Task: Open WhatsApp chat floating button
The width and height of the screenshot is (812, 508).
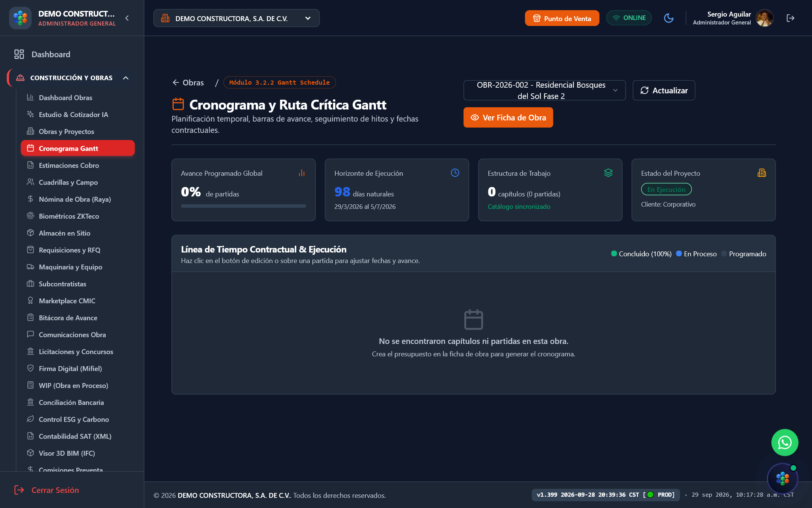Action: 785,443
